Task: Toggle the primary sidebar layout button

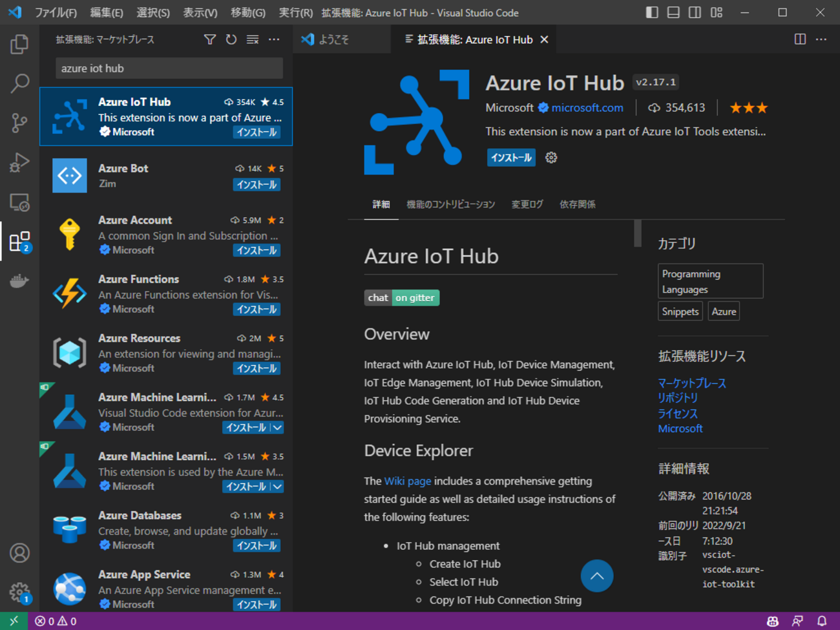Action: (652, 12)
